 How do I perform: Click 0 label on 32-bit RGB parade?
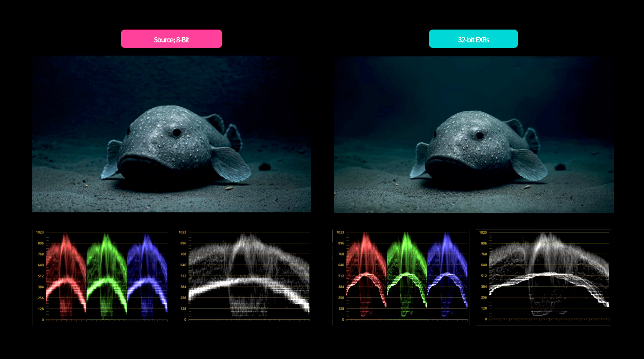[x=343, y=320]
